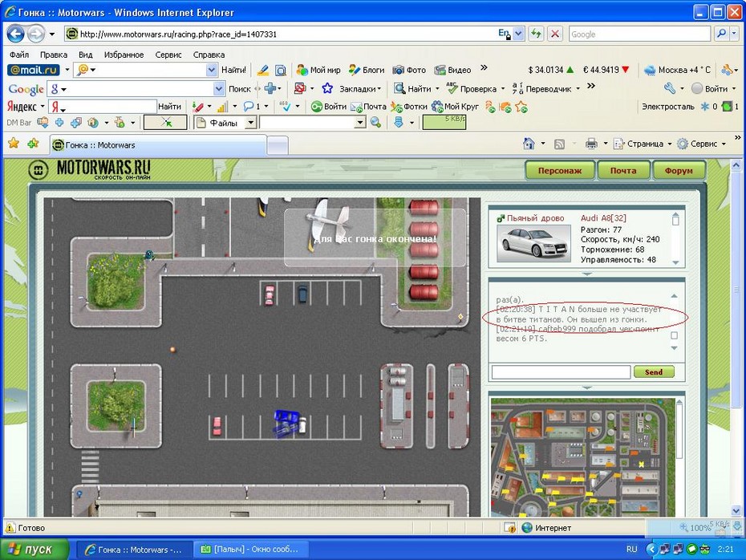Click the chat Send button
The height and width of the screenshot is (560, 746).
point(654,372)
